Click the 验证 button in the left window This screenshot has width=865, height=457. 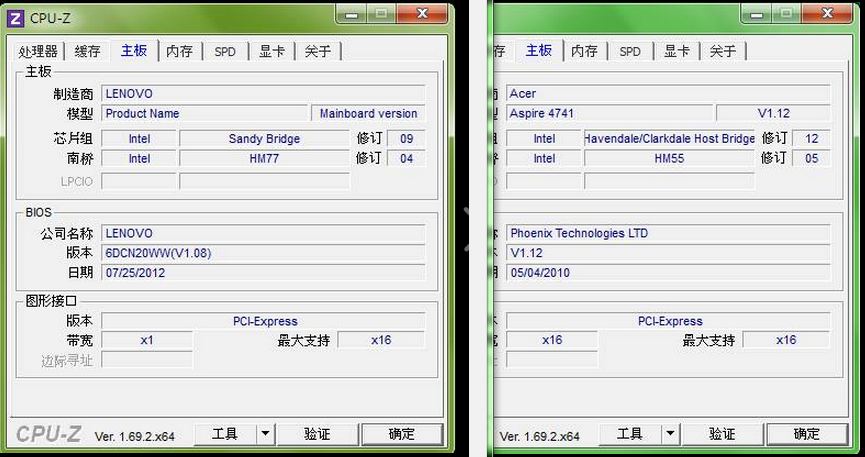pos(317,434)
